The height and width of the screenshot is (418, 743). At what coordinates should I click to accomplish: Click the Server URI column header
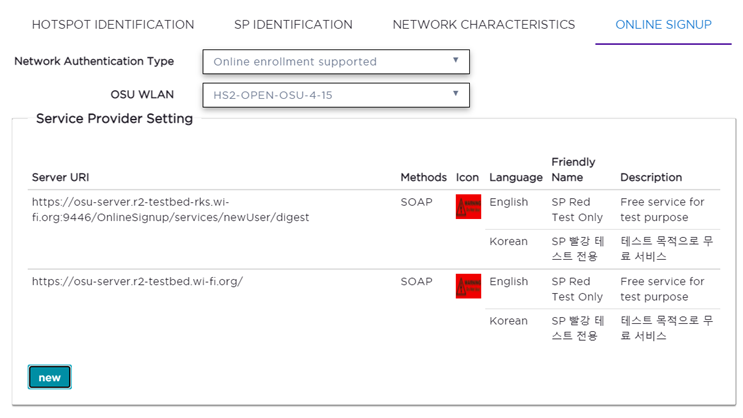coord(63,177)
